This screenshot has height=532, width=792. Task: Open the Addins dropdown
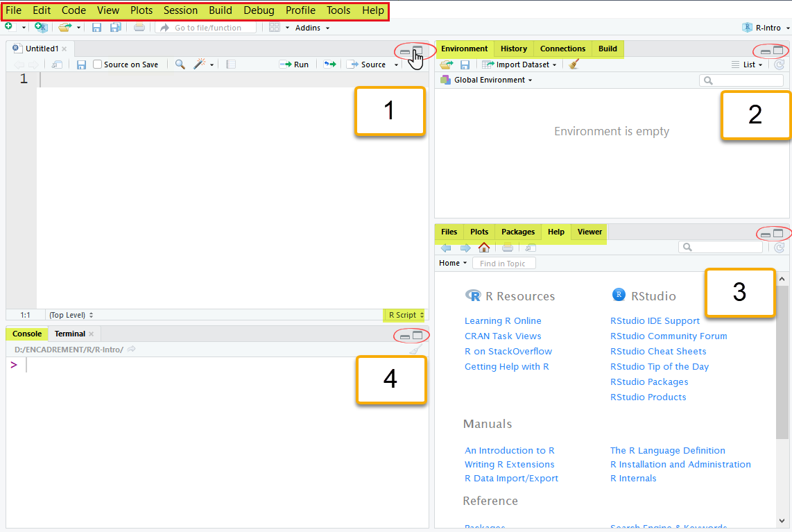pos(312,28)
